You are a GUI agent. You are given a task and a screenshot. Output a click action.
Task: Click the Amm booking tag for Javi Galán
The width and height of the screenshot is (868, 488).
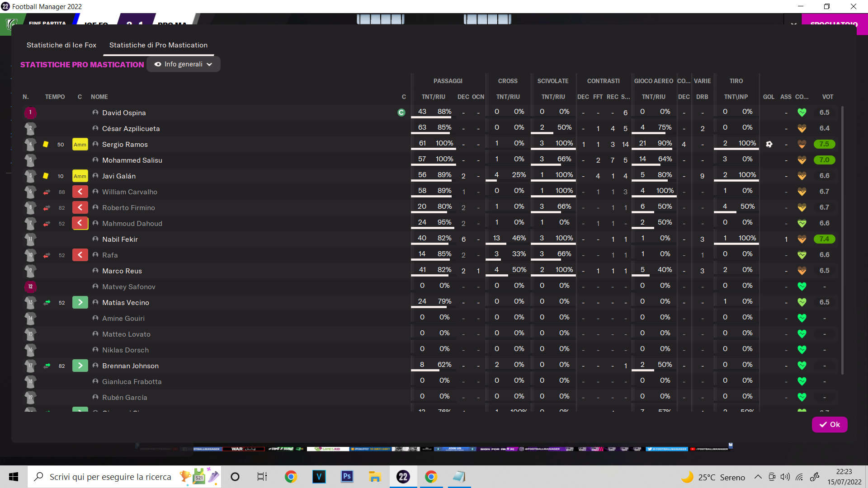(80, 176)
